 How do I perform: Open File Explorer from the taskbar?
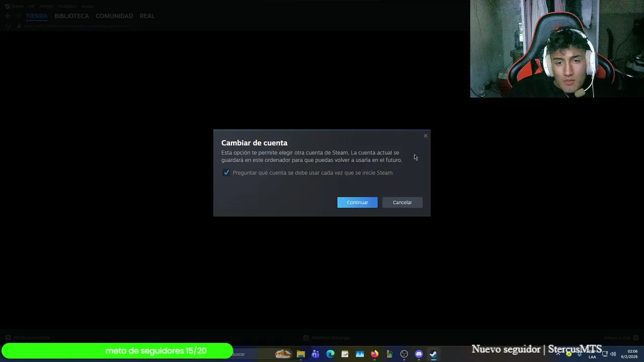tap(301, 354)
